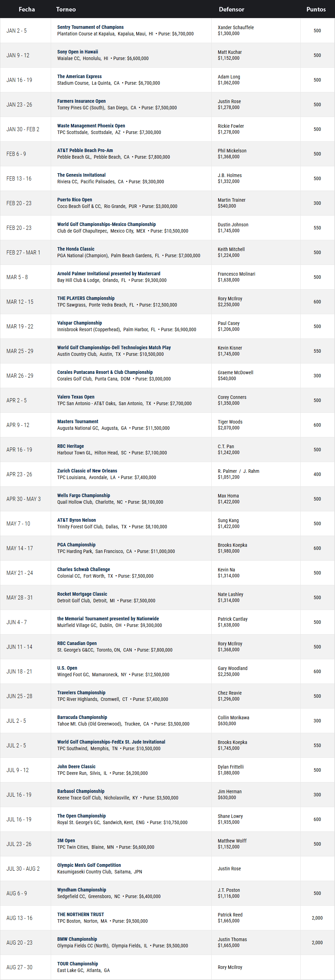Open The Open Championship link
The width and height of the screenshot is (335, 980).
point(81,816)
